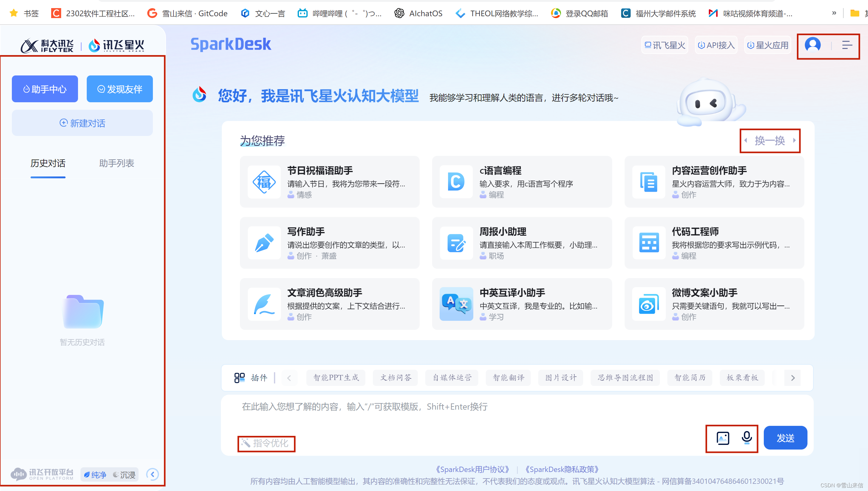Click the 写作助手 pen icon
This screenshot has height=491, width=868.
click(x=264, y=243)
